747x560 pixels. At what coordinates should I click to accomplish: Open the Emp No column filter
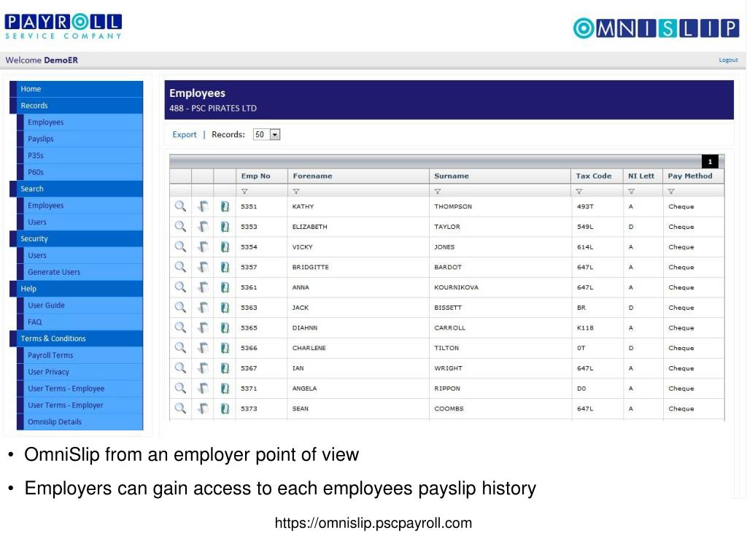[244, 192]
